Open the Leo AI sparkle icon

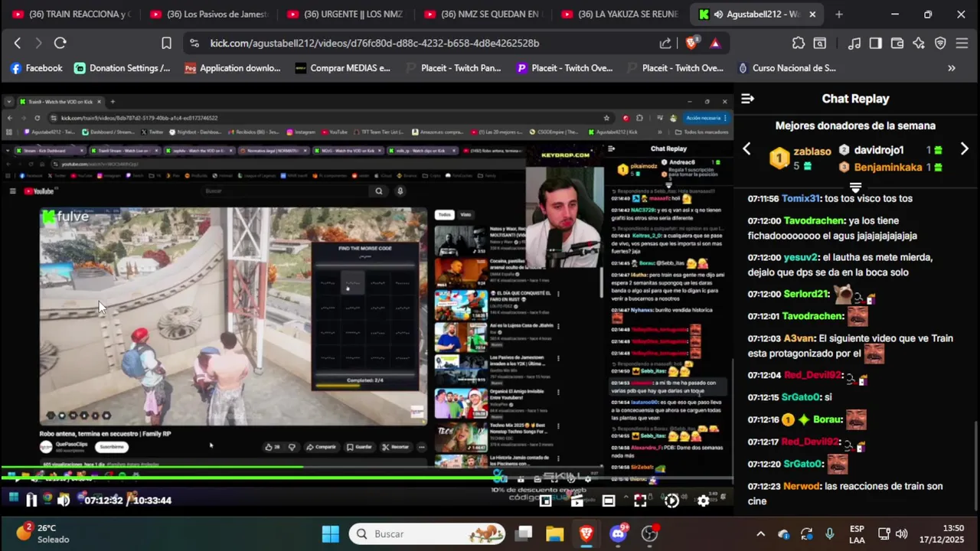tap(919, 44)
